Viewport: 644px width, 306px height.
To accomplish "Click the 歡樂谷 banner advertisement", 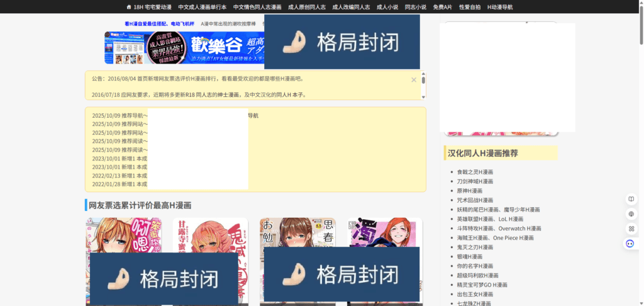I will click(184, 48).
